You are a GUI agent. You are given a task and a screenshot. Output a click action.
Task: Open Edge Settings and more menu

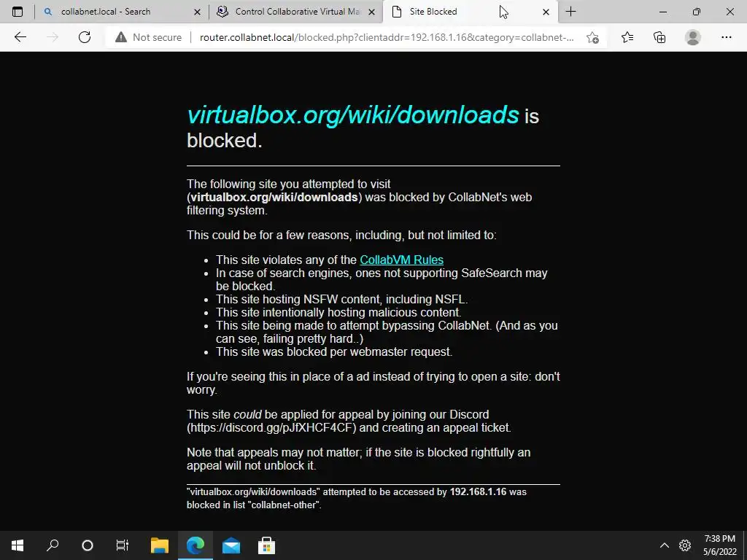coord(726,37)
